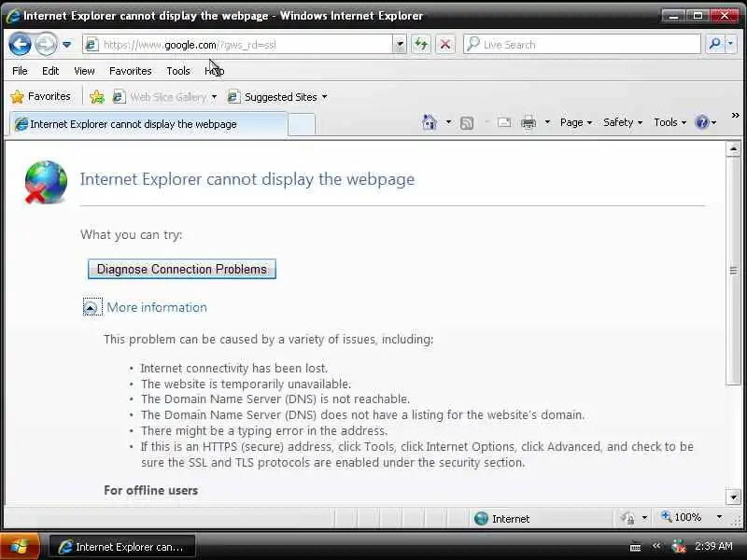The image size is (747, 560).
Task: Open a new blank tab
Action: pyautogui.click(x=302, y=125)
